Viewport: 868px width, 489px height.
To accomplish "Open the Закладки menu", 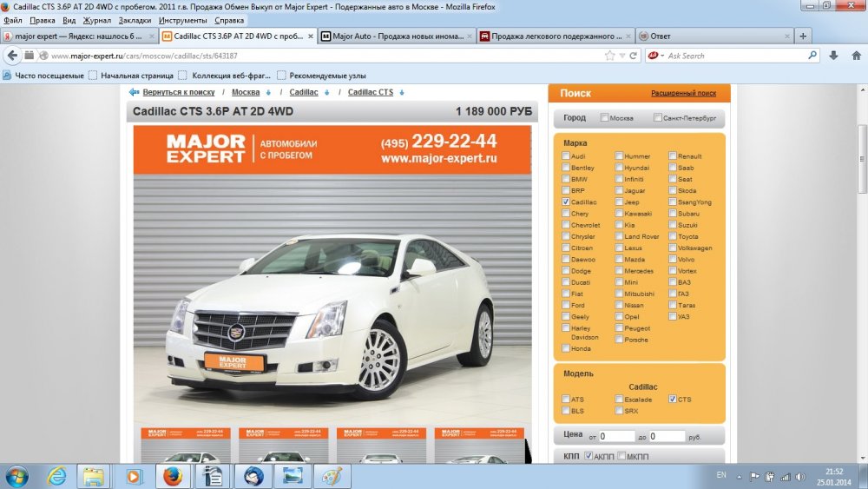I will tap(135, 20).
